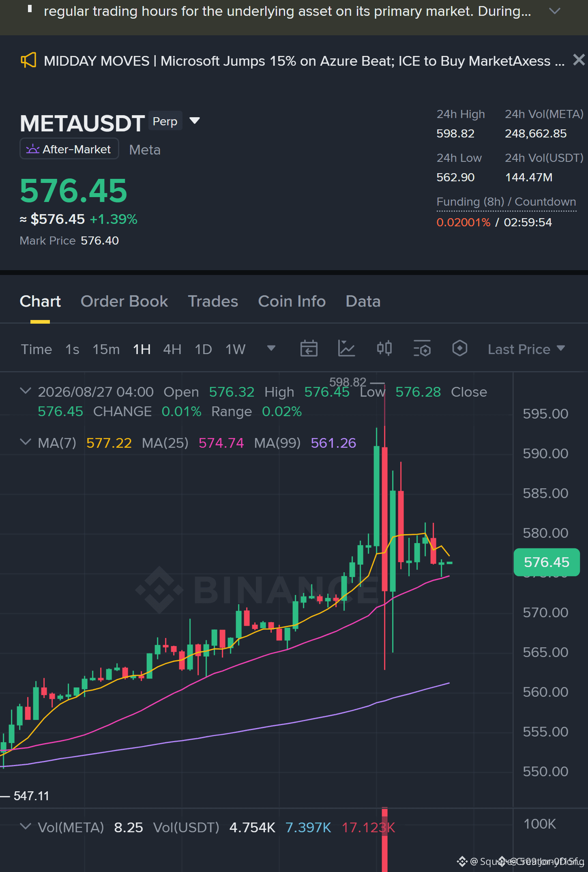Tap the 598.82 high price marker
Image resolution: width=588 pixels, height=872 pixels.
348,382
